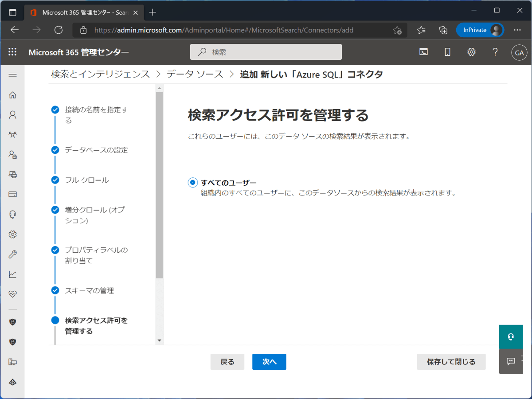Viewport: 532px width, 399px height.
Task: Click step list scrollbar up arrow
Action: click(x=160, y=88)
